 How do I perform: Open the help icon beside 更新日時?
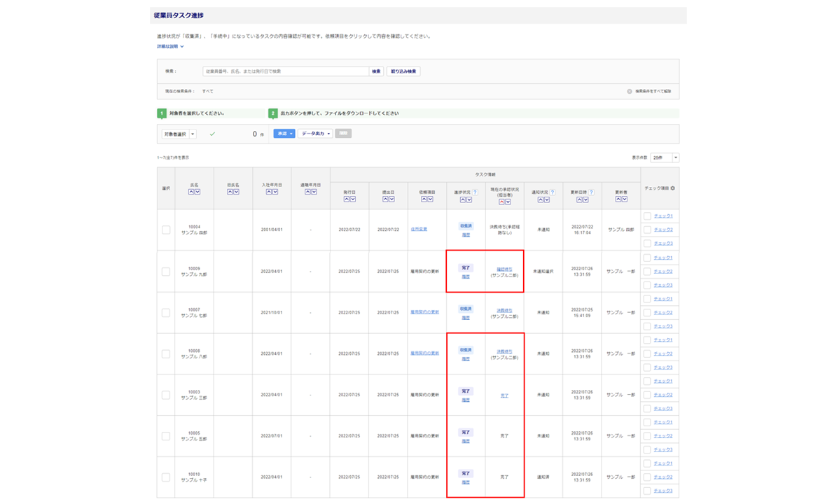pos(591,192)
